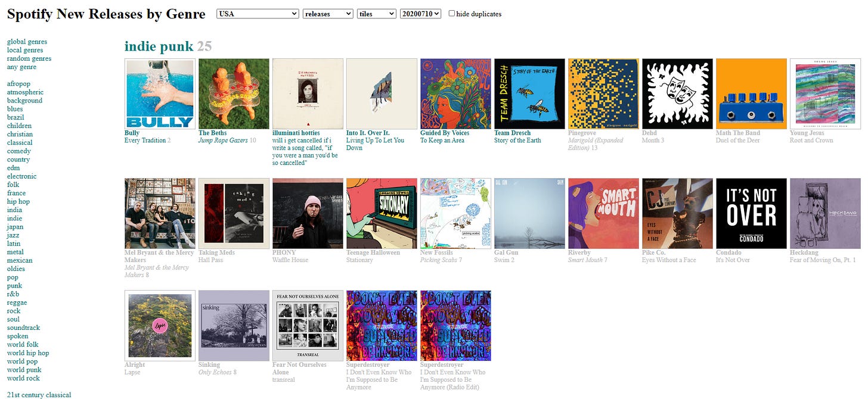Select the hip hop genre
The width and height of the screenshot is (868, 399).
(18, 201)
